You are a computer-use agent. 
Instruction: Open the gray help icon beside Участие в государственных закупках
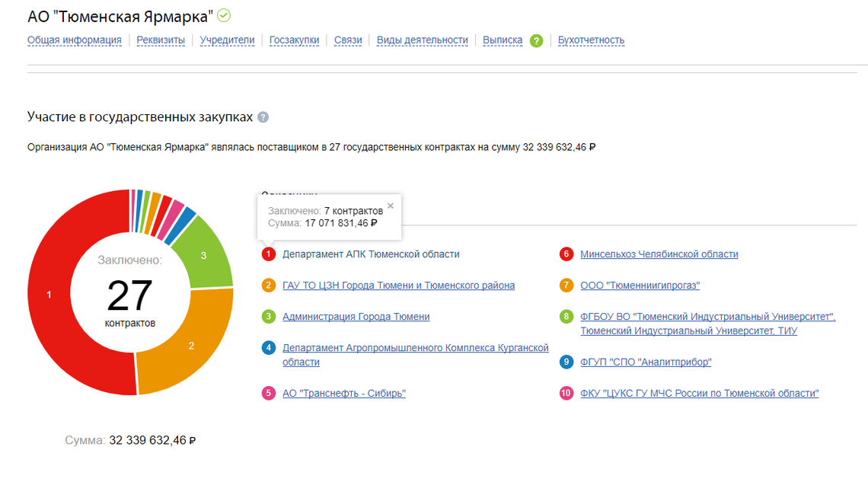(x=263, y=117)
